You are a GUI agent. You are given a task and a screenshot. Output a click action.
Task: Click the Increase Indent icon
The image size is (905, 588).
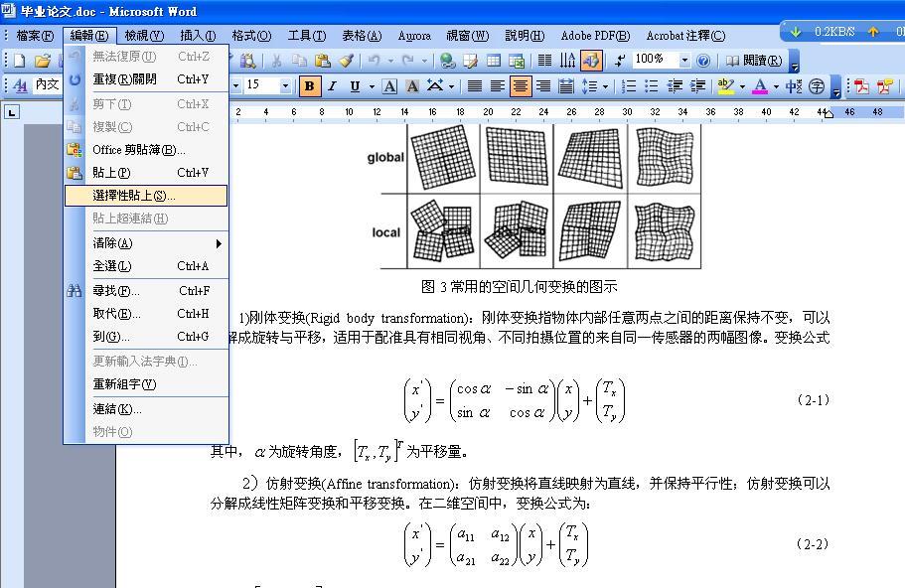pos(697,86)
